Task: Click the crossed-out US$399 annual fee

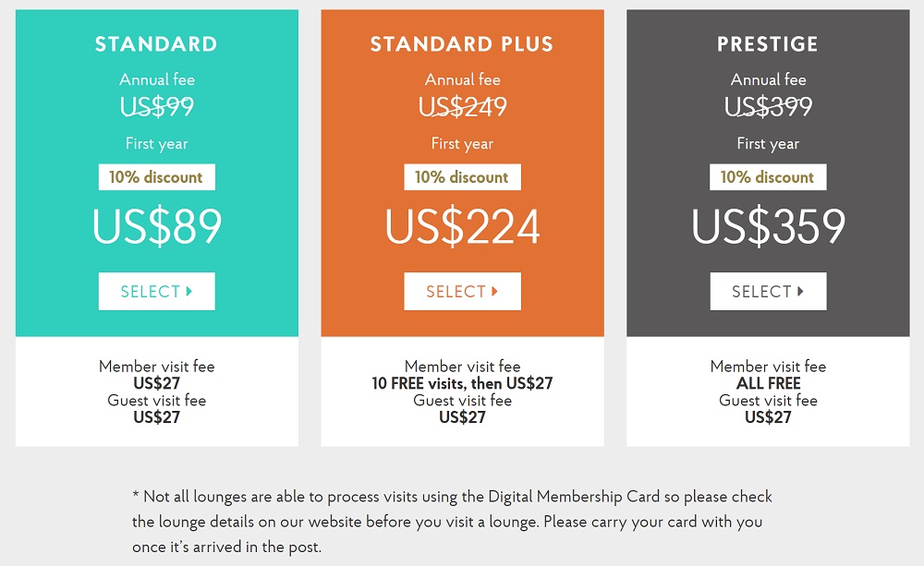Action: pyautogui.click(x=768, y=108)
